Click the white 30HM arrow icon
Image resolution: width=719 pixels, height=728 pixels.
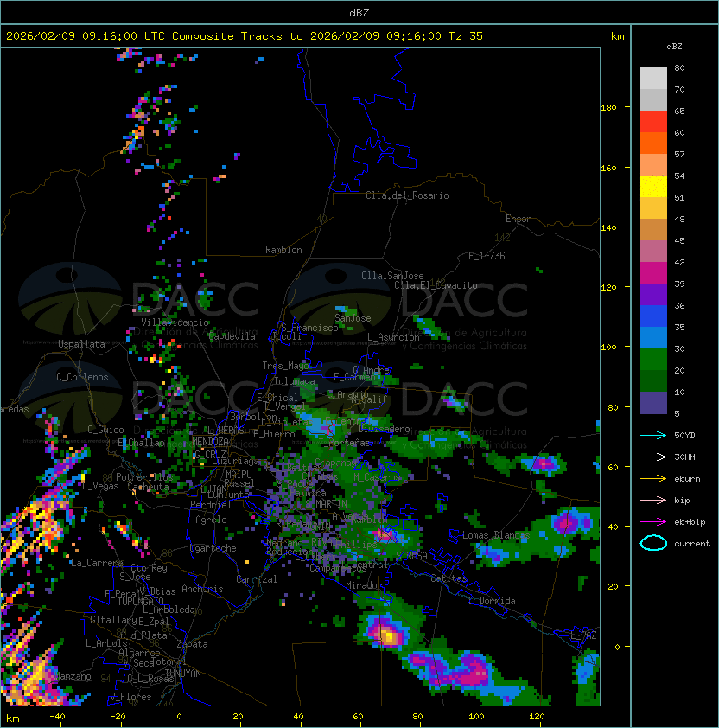(653, 457)
